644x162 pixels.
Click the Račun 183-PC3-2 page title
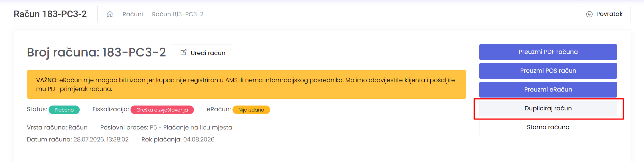(50, 14)
